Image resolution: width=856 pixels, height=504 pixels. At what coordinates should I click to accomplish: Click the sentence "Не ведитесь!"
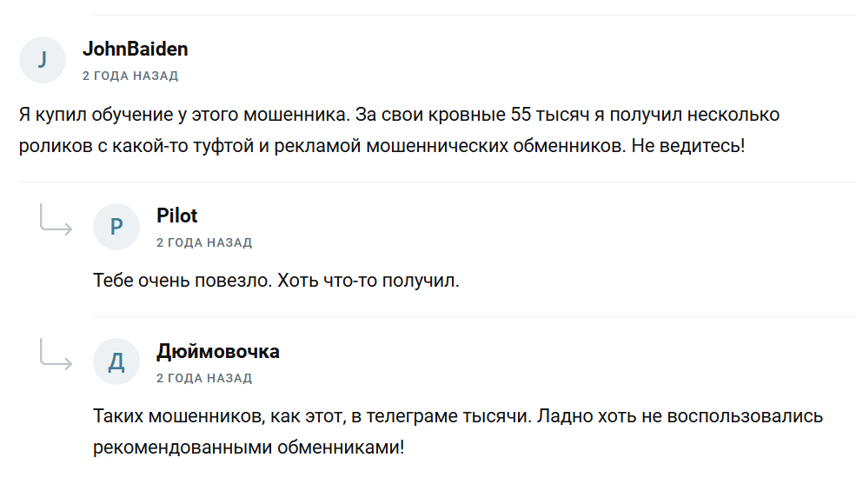[x=687, y=145]
